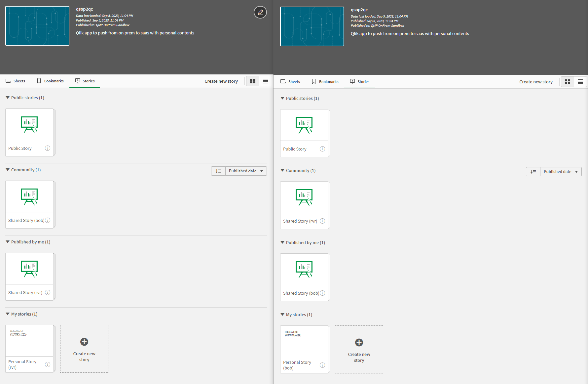
Task: Show info for Shared Story (rvr) in right window
Action: pyautogui.click(x=322, y=221)
